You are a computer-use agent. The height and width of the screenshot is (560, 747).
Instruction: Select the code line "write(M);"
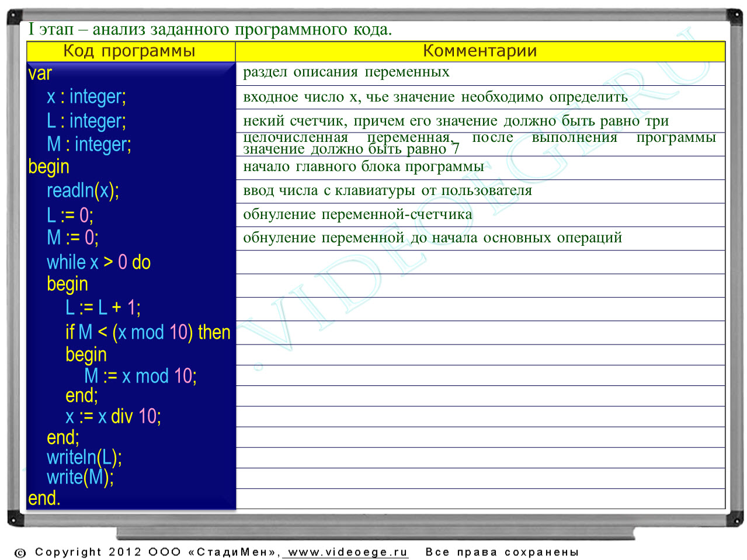80,478
